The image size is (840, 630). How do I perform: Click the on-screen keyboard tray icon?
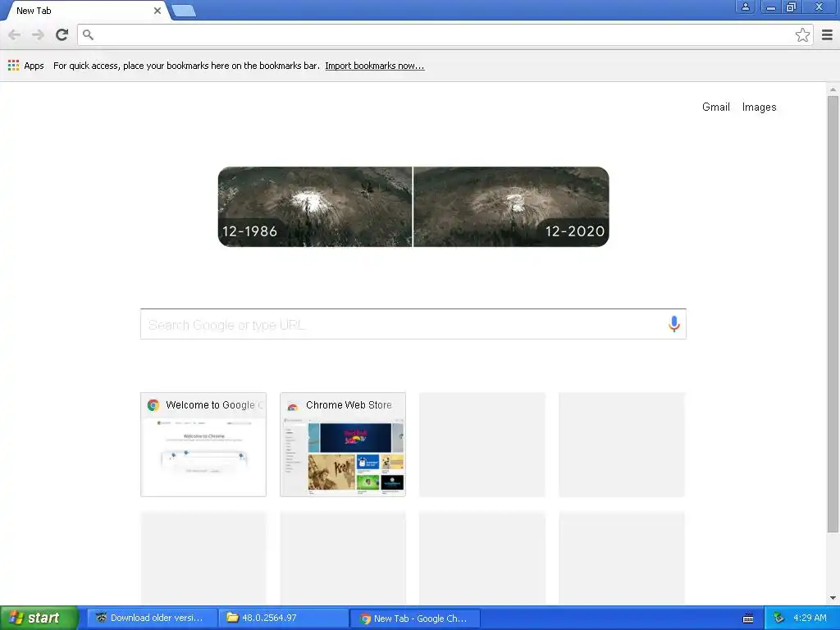748,619
